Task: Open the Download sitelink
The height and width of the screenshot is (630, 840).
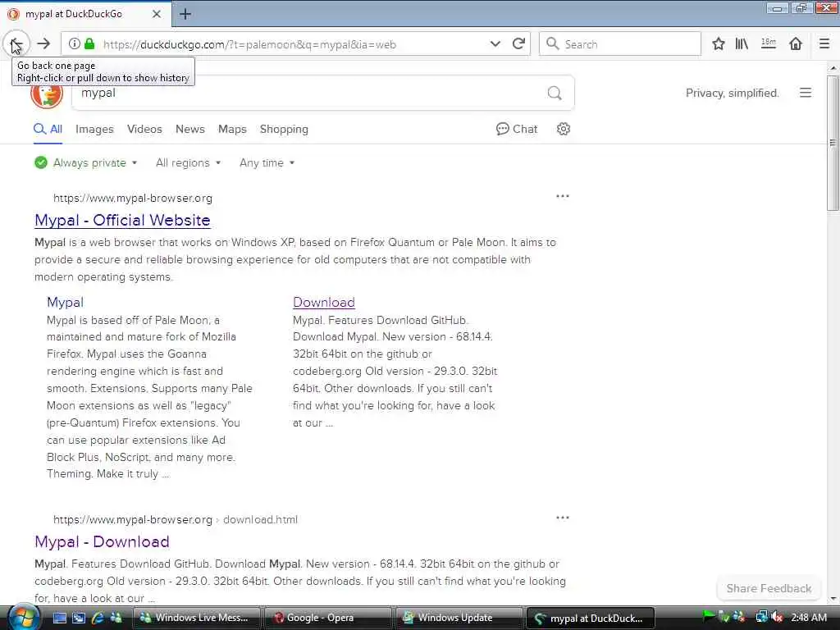Action: (x=323, y=302)
